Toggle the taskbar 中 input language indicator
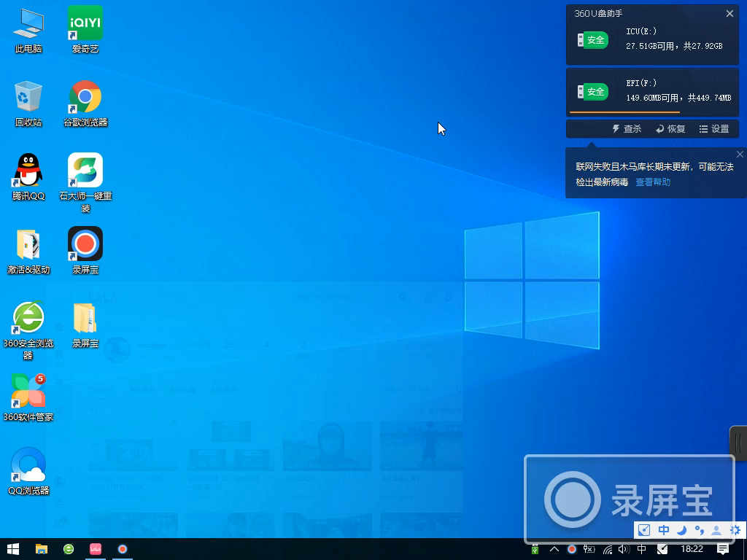The image size is (747, 560). tap(642, 549)
